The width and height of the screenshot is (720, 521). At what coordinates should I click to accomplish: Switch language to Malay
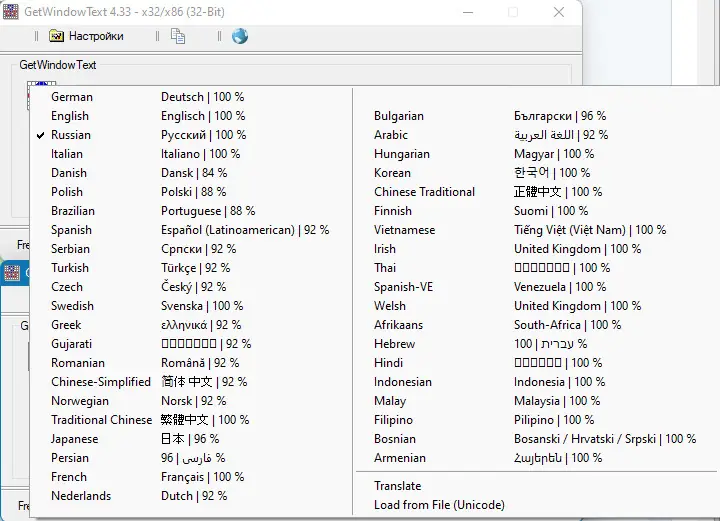click(536, 401)
